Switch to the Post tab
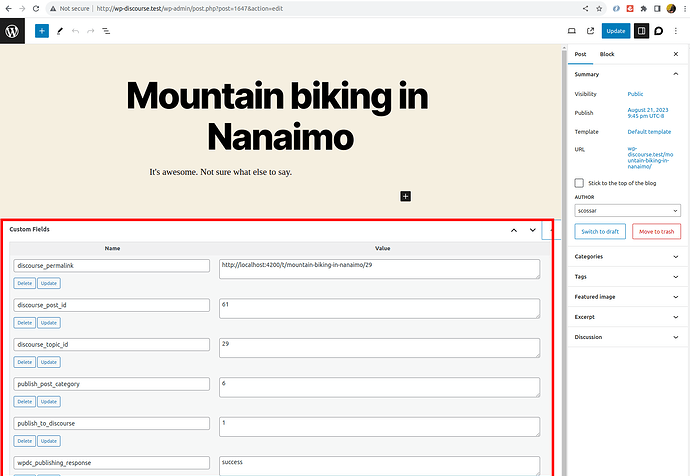The width and height of the screenshot is (690, 476). pyautogui.click(x=580, y=54)
